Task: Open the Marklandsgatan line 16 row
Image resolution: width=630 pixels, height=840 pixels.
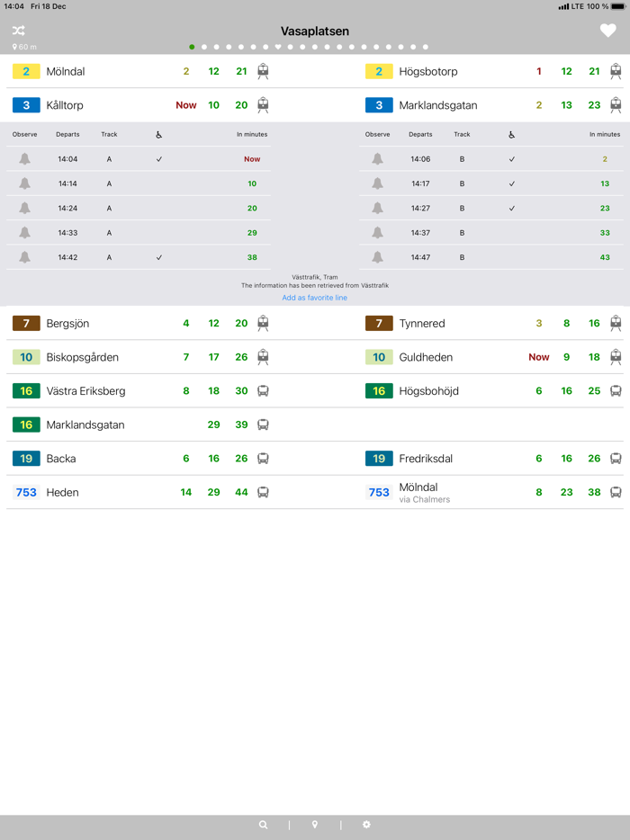Action: click(139, 424)
